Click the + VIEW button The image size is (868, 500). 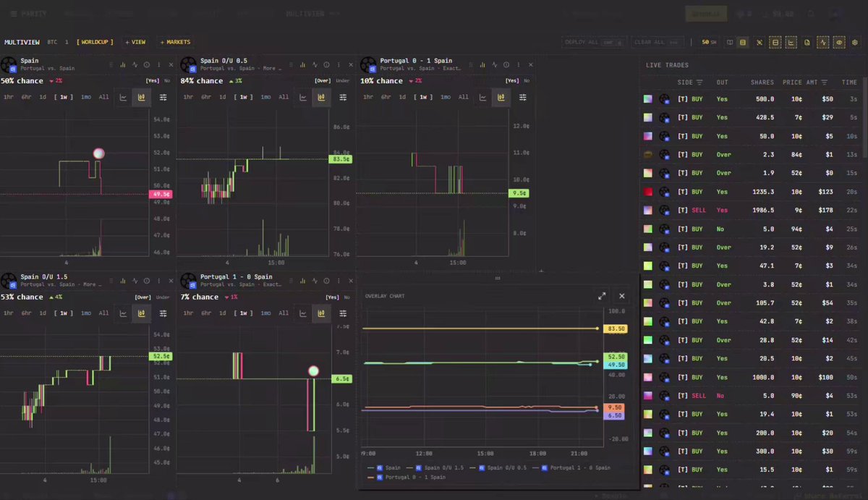[135, 42]
